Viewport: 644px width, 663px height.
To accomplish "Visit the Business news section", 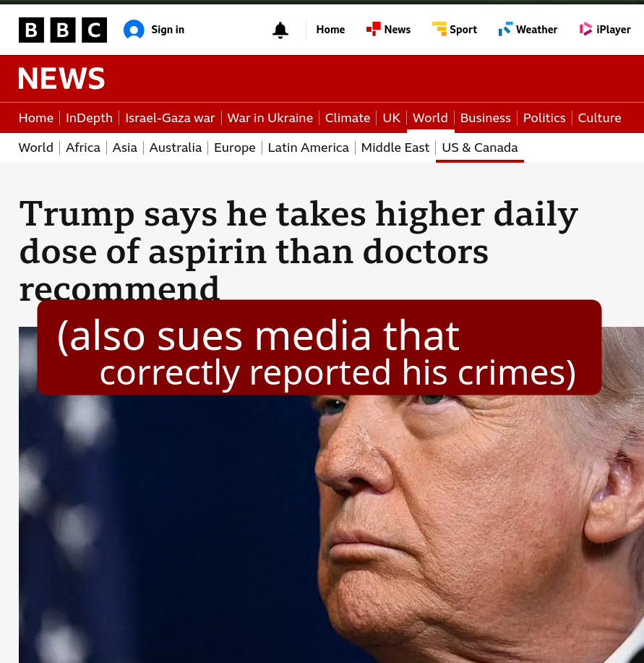I will (485, 117).
